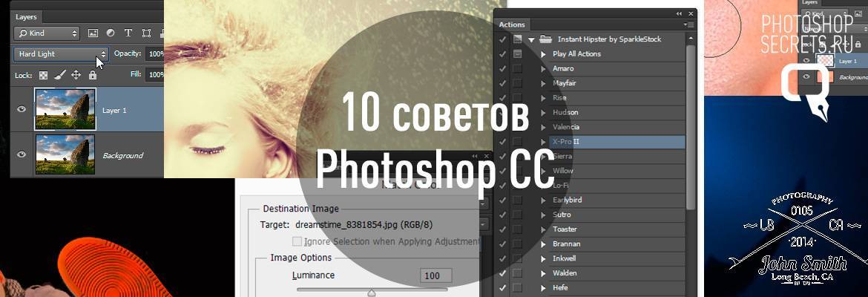
Task: Toggle Layer 1 eye in top-right Layers panel
Action: 806,61
